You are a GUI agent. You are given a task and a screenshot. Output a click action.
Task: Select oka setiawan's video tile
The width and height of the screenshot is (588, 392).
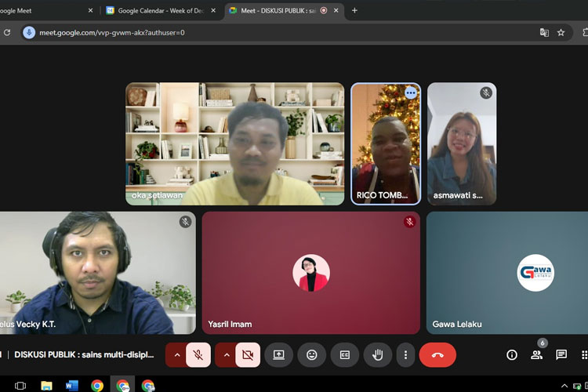[234, 143]
